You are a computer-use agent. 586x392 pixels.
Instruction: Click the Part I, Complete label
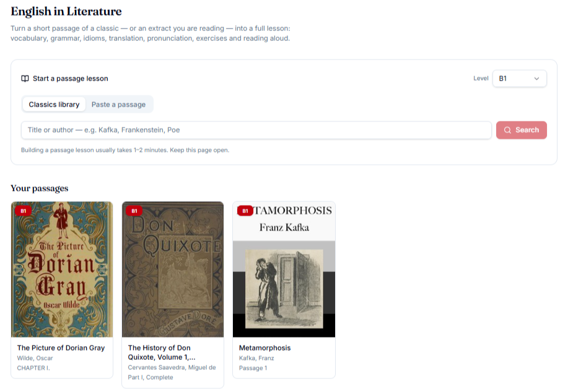(151, 377)
